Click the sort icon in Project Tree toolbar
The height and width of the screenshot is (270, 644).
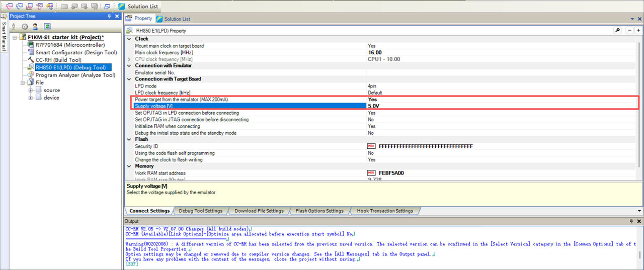[14, 26]
